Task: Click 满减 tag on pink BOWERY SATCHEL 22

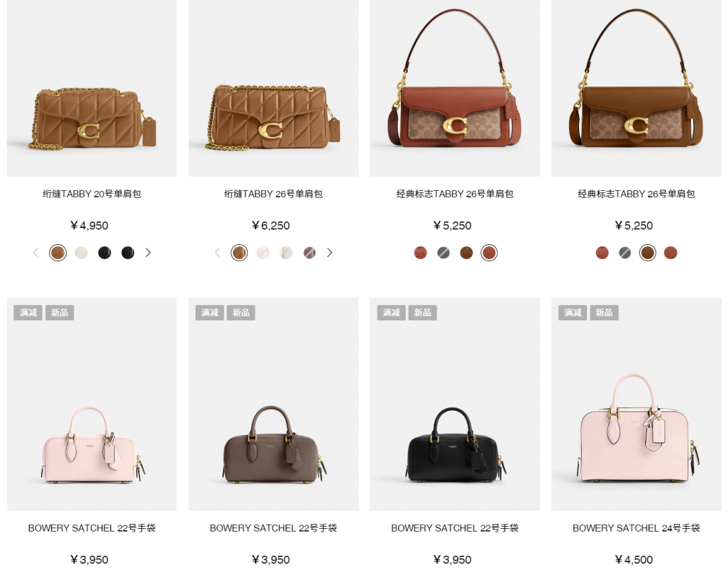Action: point(28,312)
